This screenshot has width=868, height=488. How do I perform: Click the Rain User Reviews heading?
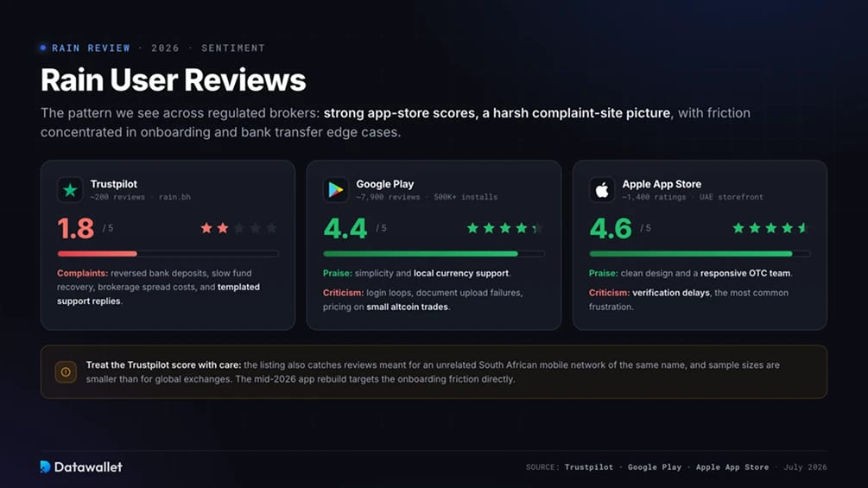(x=174, y=79)
